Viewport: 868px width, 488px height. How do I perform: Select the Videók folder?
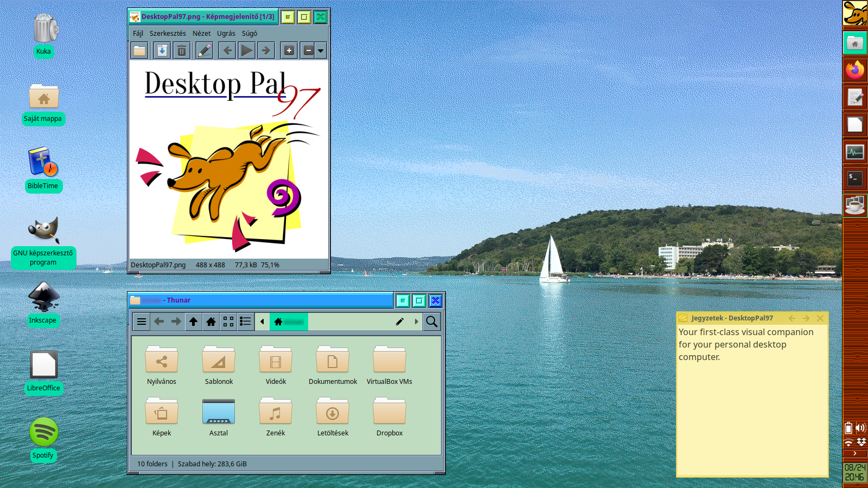[276, 365]
